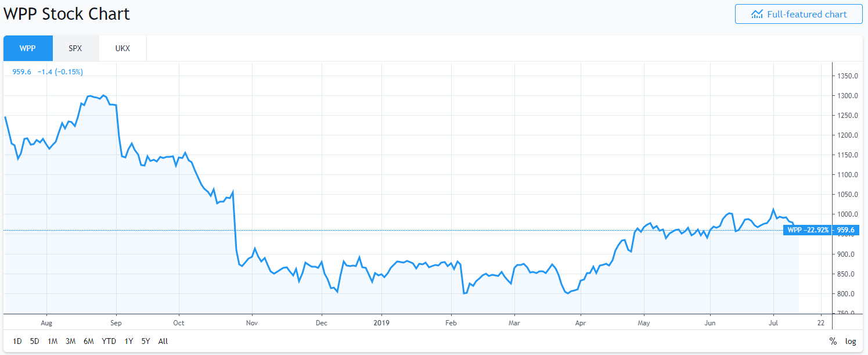Image resolution: width=868 pixels, height=355 pixels.
Task: Select the YTD time range
Action: [x=109, y=341]
